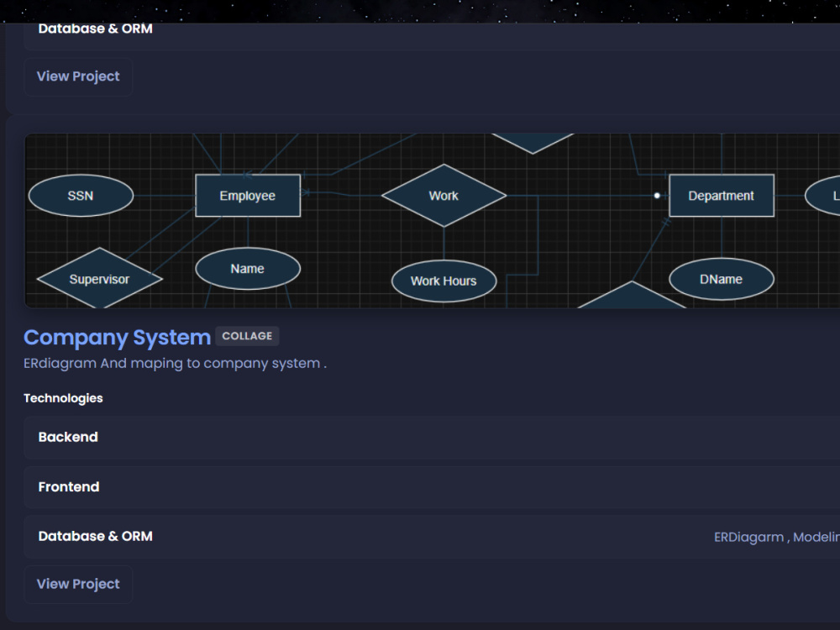Expand the Frontend technologies row
This screenshot has width=840, height=630.
(432, 487)
